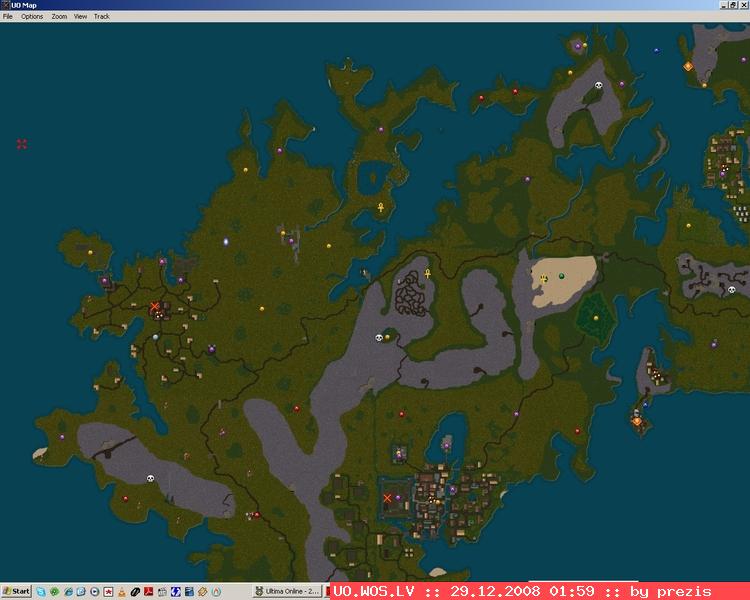Click the red star quick launch icon

coord(108,592)
